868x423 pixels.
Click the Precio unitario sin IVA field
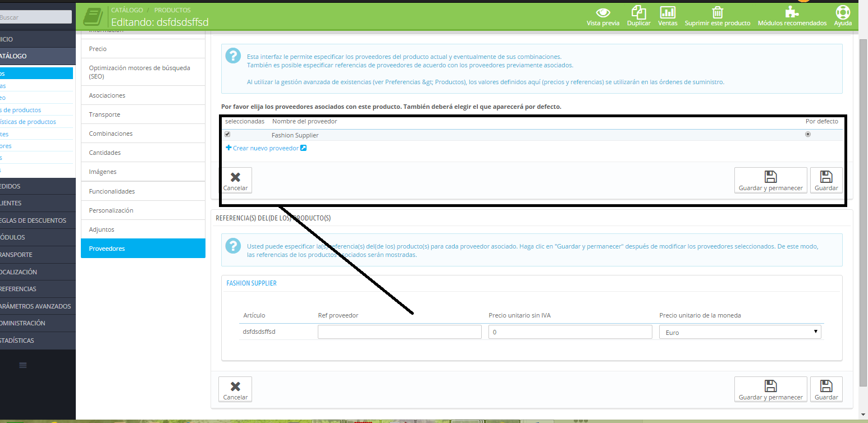pyautogui.click(x=570, y=332)
